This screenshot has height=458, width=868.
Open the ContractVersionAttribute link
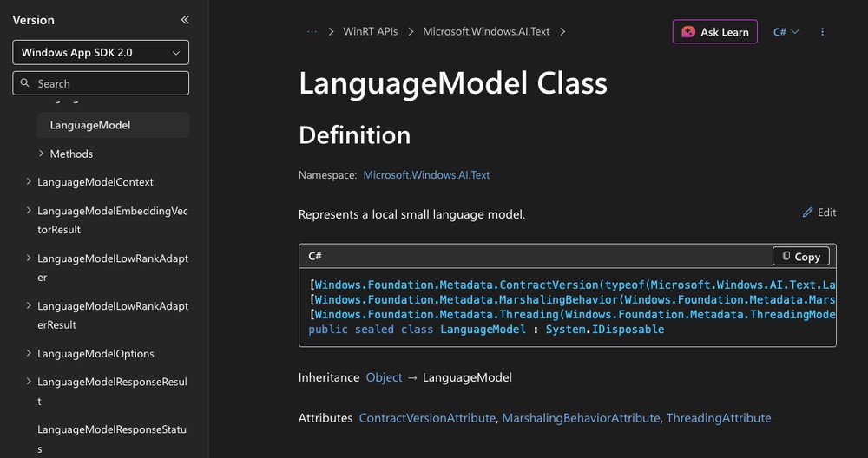427,418
